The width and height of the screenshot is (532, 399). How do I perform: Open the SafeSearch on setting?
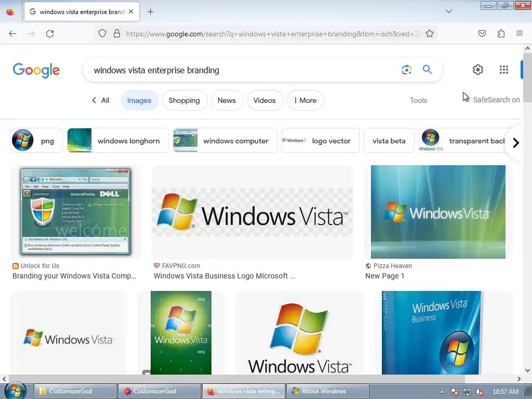496,100
